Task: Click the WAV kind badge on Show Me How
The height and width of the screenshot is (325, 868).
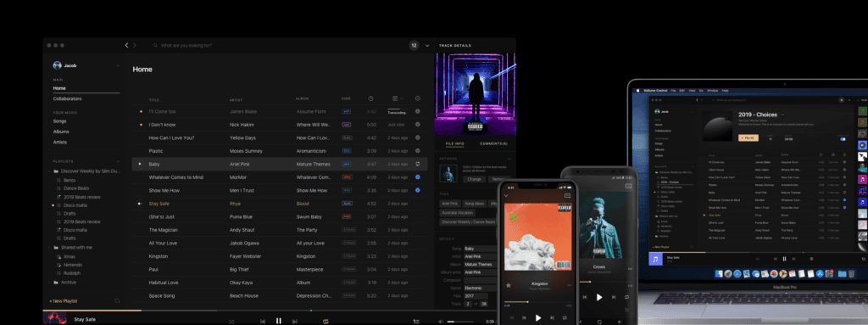Action: pyautogui.click(x=347, y=190)
